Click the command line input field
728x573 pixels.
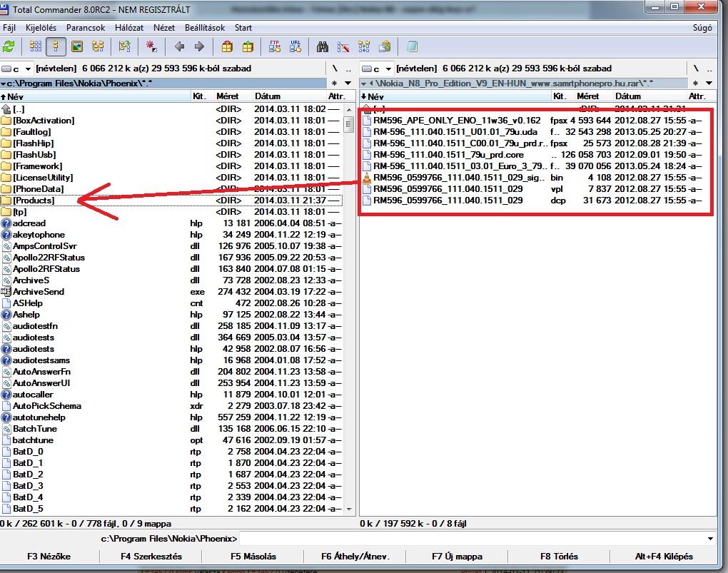coord(472,539)
